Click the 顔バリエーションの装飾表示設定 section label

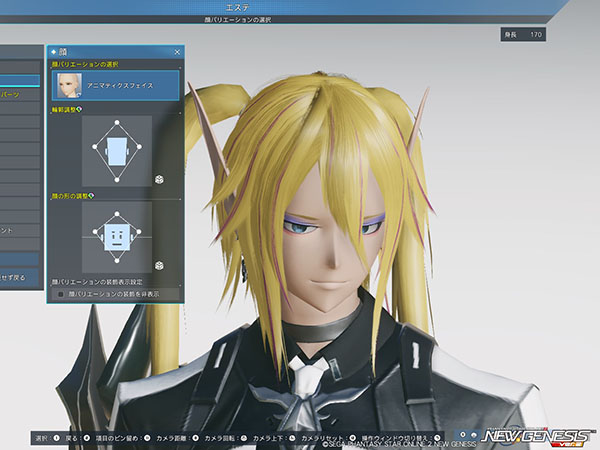pyautogui.click(x=97, y=282)
